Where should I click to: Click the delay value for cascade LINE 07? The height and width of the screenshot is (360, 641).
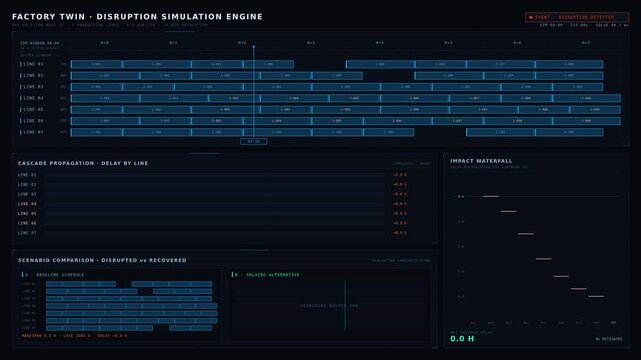pos(399,233)
